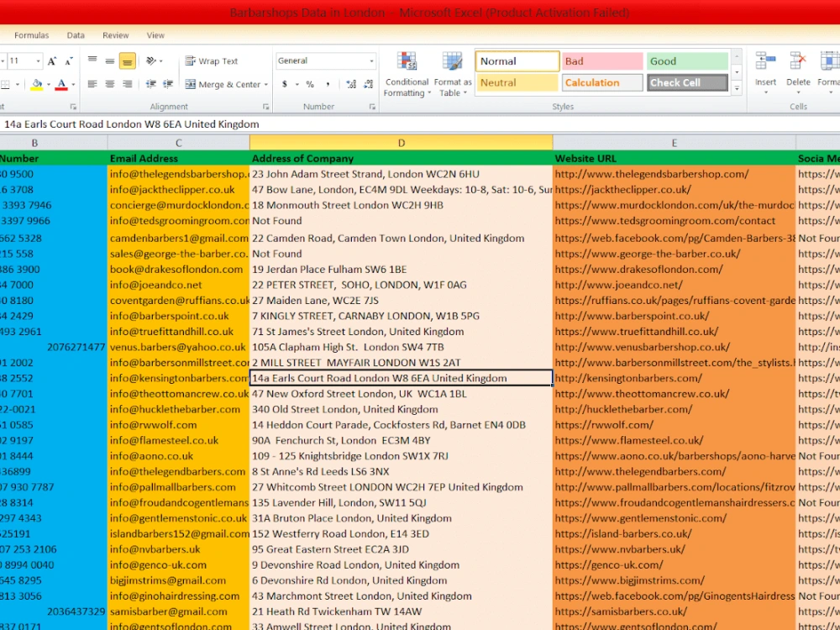Open Format as Table gallery
Screen dimensions: 840x630
(453, 75)
